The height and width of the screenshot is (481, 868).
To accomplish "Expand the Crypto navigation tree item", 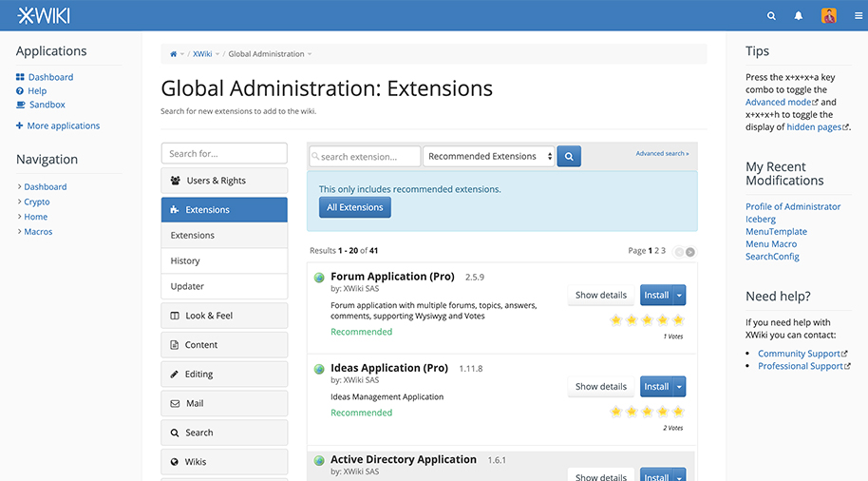I will (20, 202).
